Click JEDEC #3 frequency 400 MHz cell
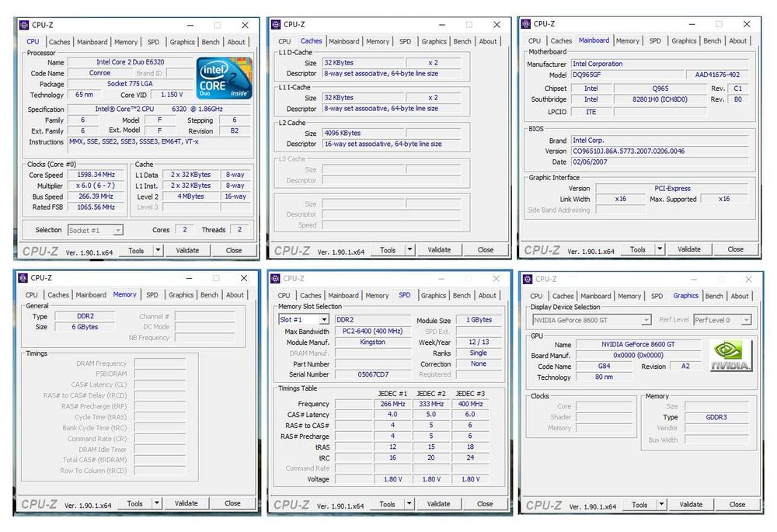777x532 pixels. click(470, 404)
